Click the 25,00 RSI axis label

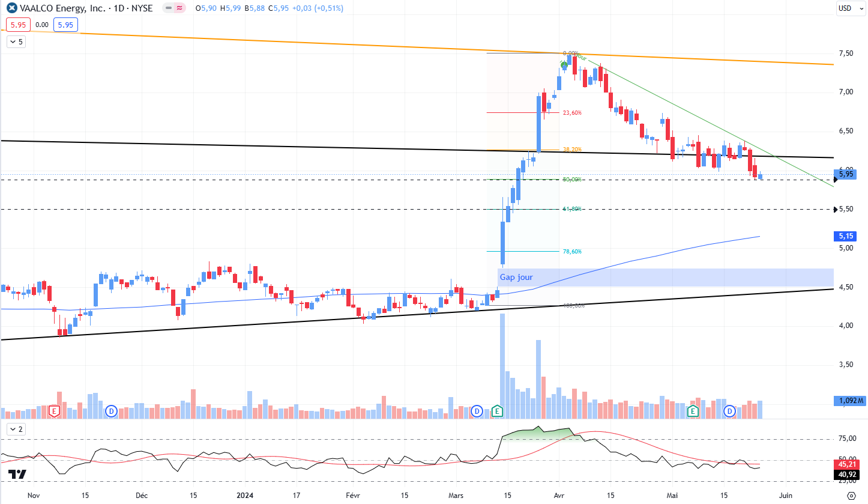point(848,481)
